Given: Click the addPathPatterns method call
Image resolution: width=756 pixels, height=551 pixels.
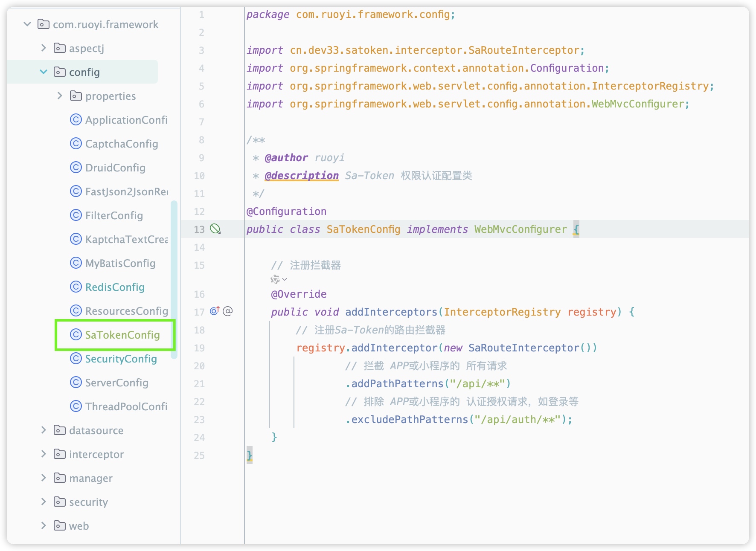Looking at the screenshot, I should 398,384.
